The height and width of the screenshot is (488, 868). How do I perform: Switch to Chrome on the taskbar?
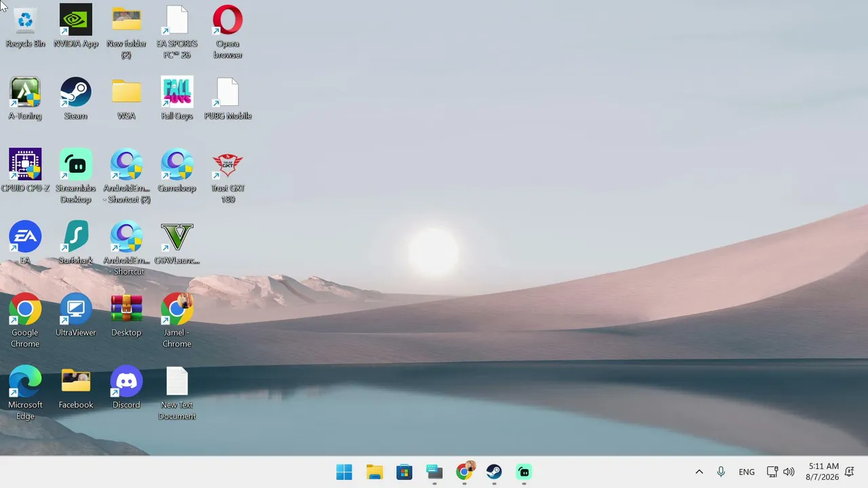(465, 472)
